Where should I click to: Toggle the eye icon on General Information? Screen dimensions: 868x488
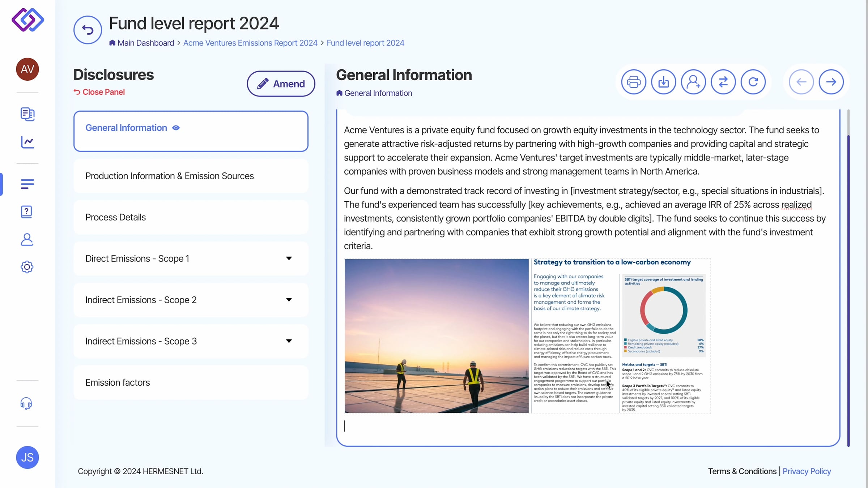pyautogui.click(x=176, y=128)
